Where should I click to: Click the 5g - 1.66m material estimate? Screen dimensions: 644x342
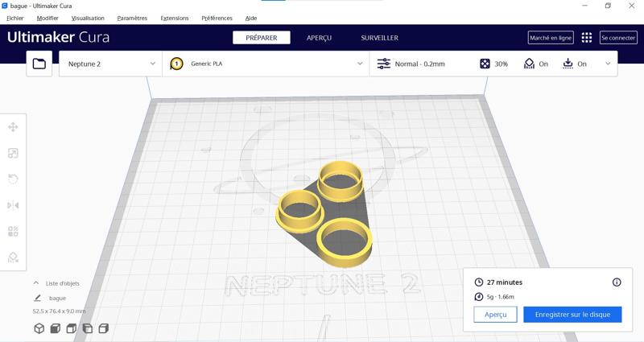point(500,296)
